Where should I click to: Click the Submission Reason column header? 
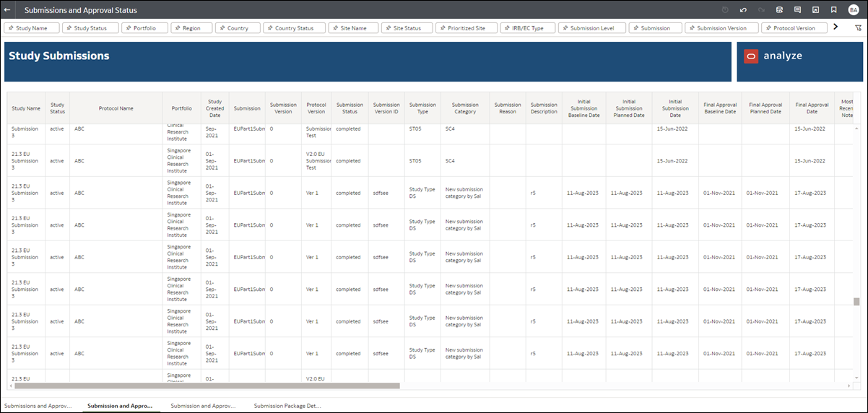508,108
